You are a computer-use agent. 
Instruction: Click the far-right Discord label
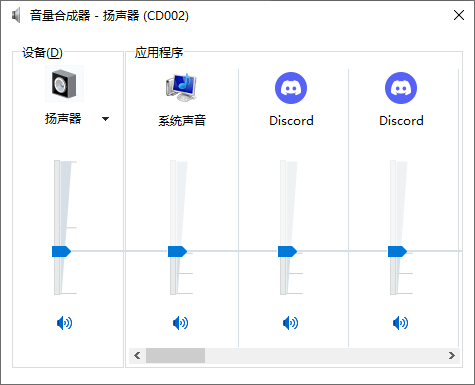coord(401,121)
